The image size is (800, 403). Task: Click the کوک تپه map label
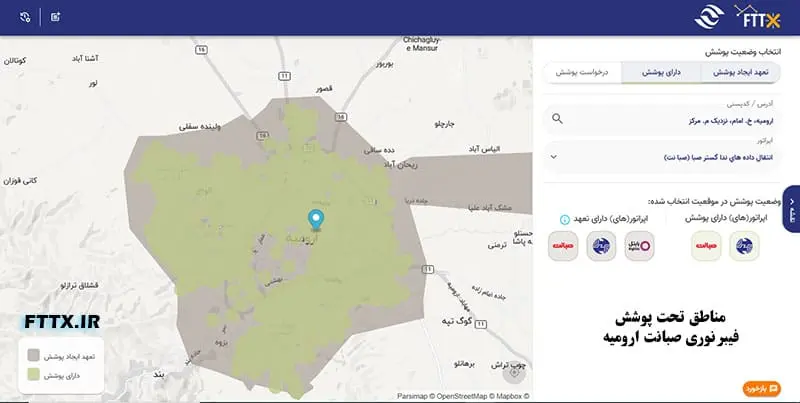[457, 321]
